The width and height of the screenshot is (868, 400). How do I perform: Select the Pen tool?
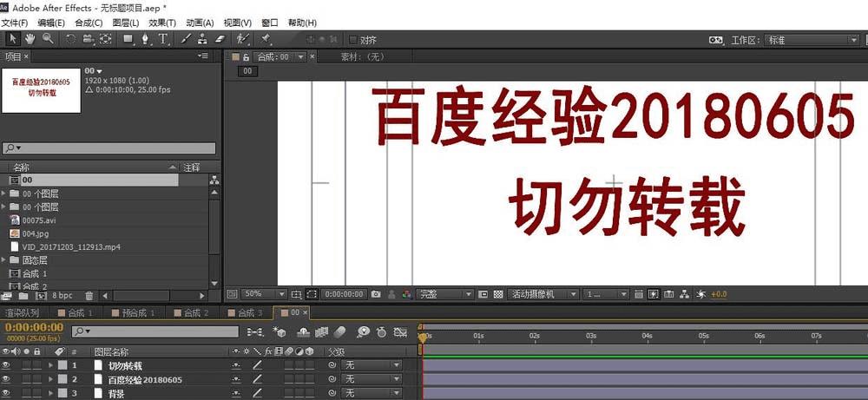(x=146, y=39)
